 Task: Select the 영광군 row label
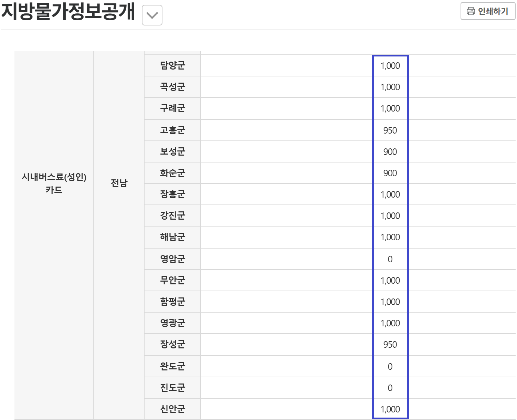pyautogui.click(x=172, y=323)
